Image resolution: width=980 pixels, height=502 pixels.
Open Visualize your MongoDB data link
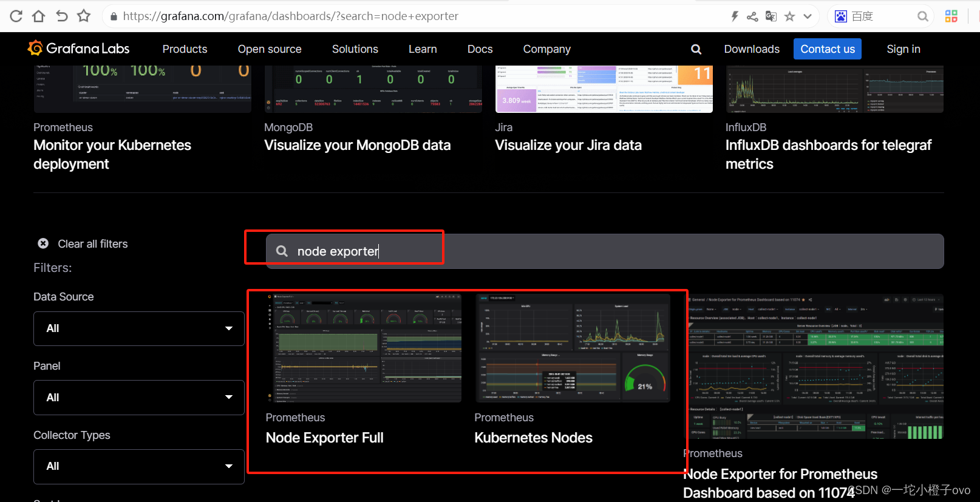[358, 145]
